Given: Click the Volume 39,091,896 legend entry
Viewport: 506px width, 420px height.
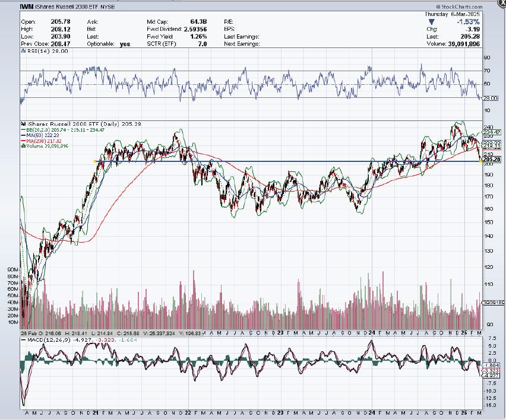Looking at the screenshot, I should click(x=48, y=146).
